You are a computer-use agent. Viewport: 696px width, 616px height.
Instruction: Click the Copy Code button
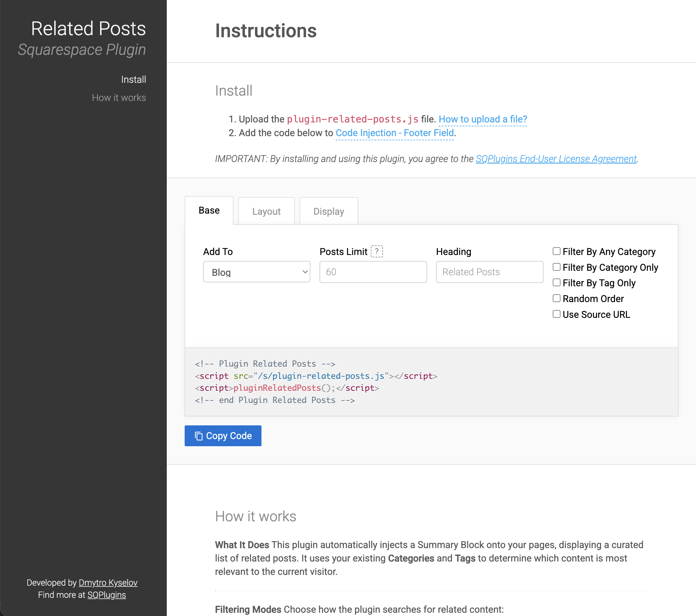click(x=223, y=436)
